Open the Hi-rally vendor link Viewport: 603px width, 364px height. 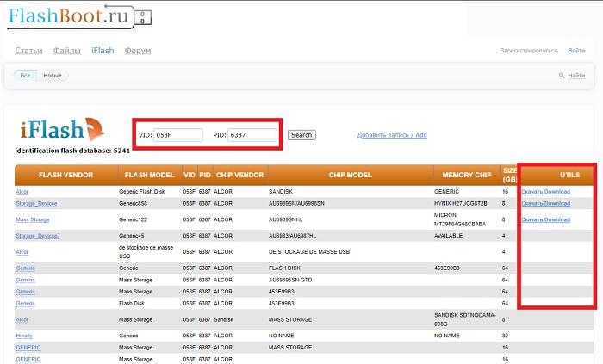[x=23, y=335]
